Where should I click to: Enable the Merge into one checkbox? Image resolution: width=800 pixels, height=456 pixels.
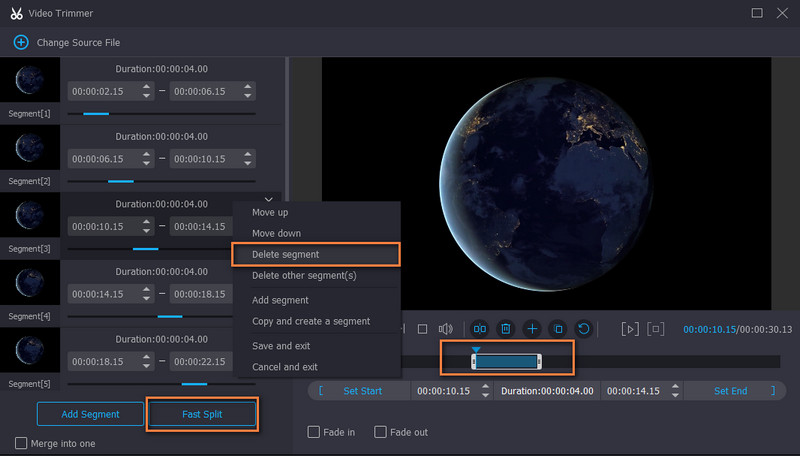point(22,443)
